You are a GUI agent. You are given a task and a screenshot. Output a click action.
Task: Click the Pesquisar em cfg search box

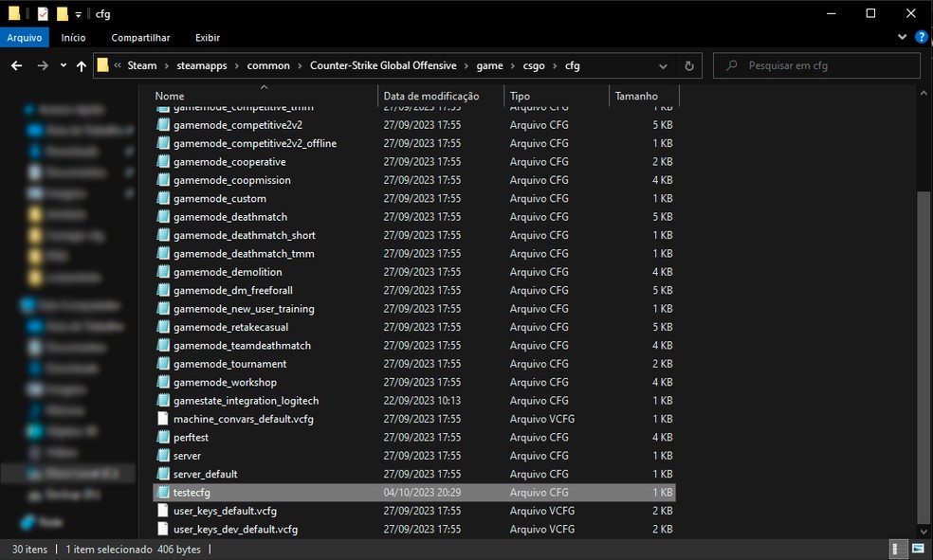coord(825,66)
